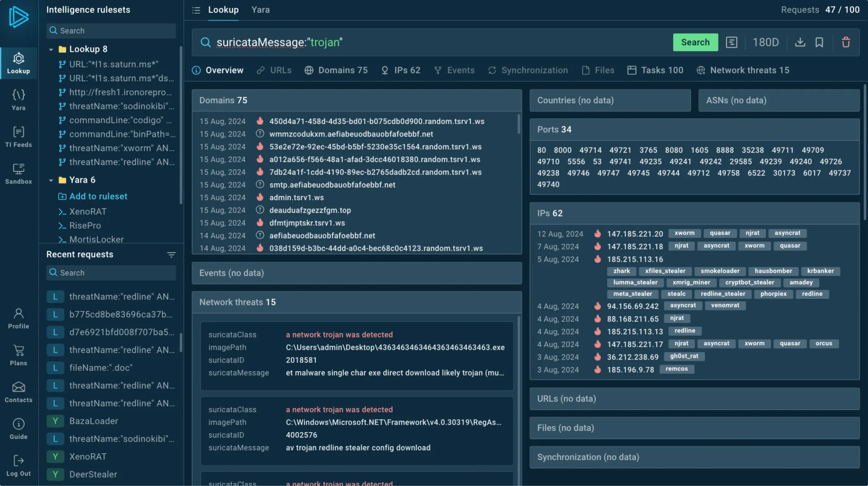The height and width of the screenshot is (486, 868).
Task: Bookmark the current query
Action: (819, 42)
